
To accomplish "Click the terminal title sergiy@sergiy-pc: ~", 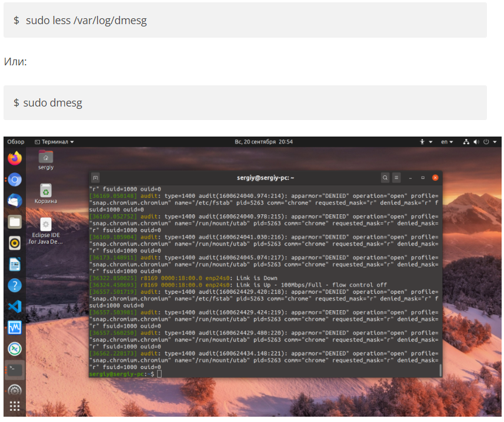I will coord(265,178).
